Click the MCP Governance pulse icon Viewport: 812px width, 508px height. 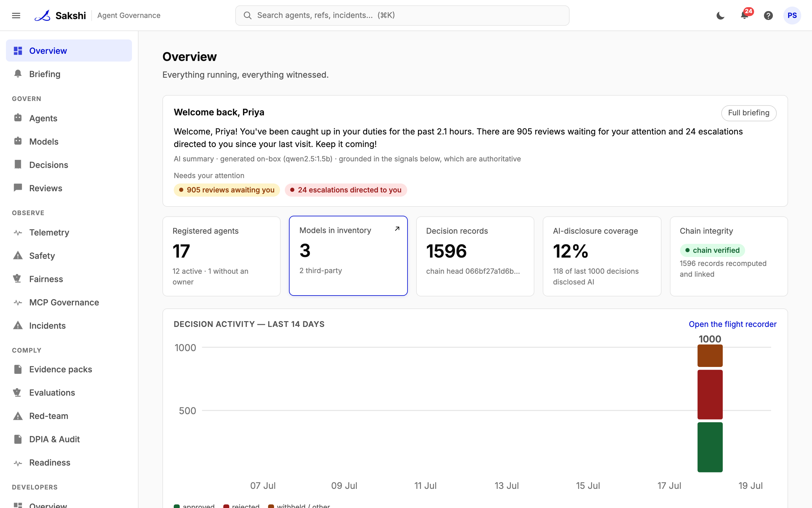click(18, 302)
